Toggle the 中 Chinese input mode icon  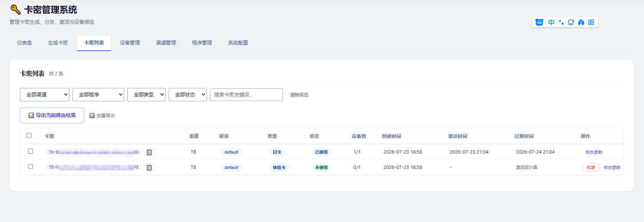pos(551,22)
